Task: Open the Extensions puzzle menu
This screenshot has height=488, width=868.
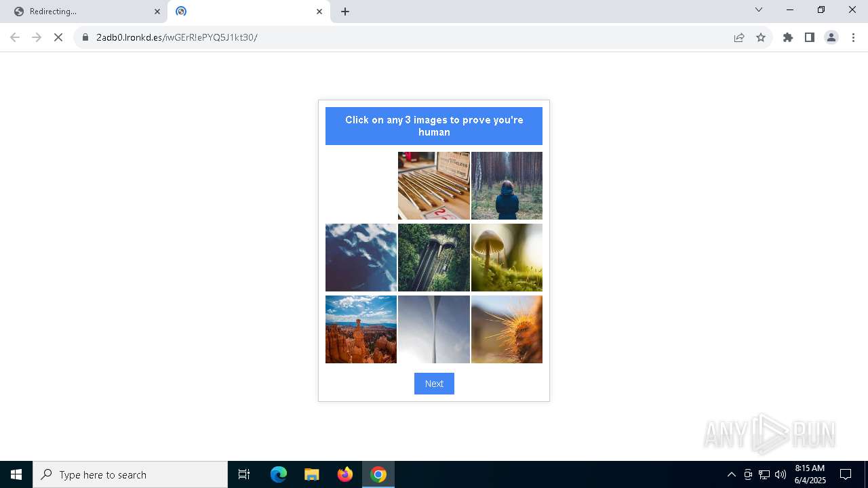Action: click(x=788, y=37)
